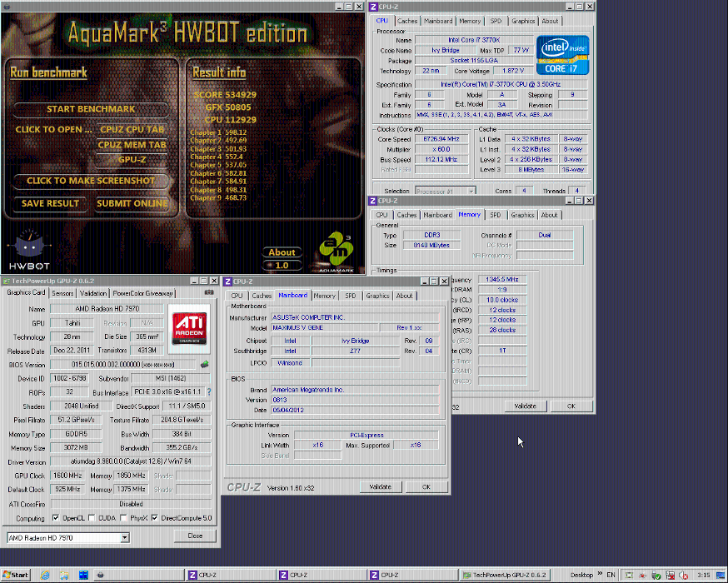Click the BIOS save chip icon in GPU-Z
Screen dimensions: 728x583
click(204, 365)
